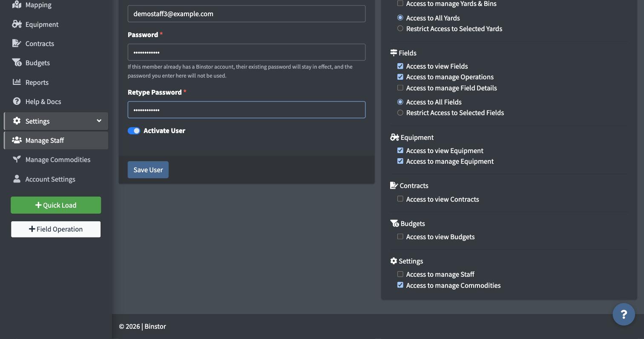Click the Save User button
This screenshot has width=644, height=339.
click(x=148, y=170)
